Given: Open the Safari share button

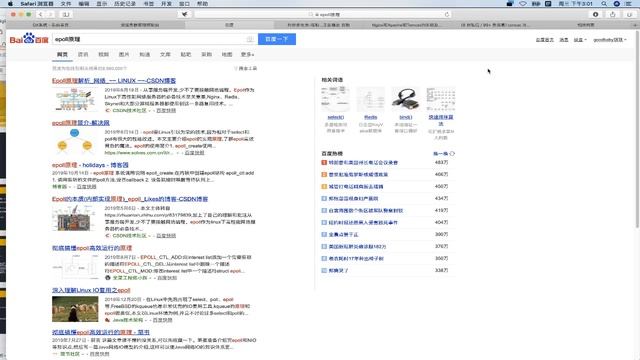Looking at the screenshot, I should click(x=613, y=14).
